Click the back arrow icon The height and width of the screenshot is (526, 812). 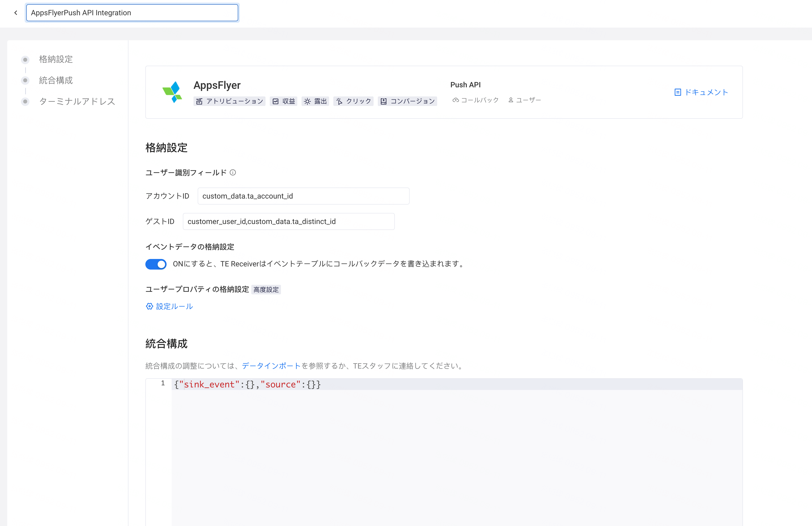pos(16,13)
